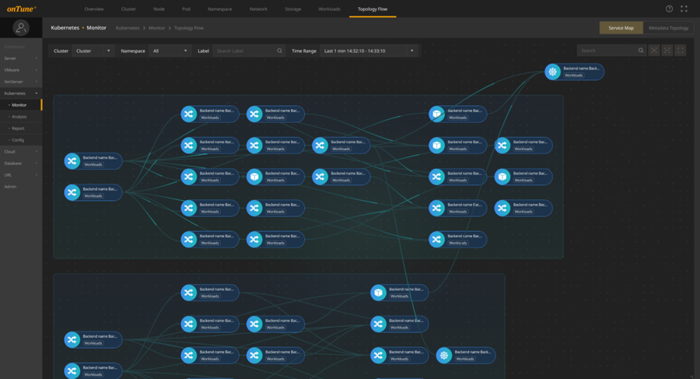Open Analysis under Kubernetes in sidebar
Screen dimensions: 700x379
[x=21, y=117]
